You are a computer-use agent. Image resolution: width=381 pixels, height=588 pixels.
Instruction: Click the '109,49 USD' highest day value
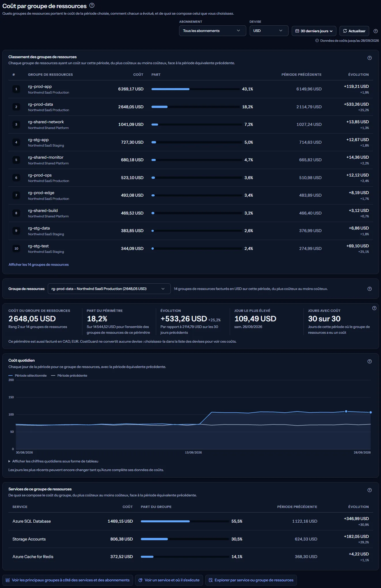pos(255,319)
